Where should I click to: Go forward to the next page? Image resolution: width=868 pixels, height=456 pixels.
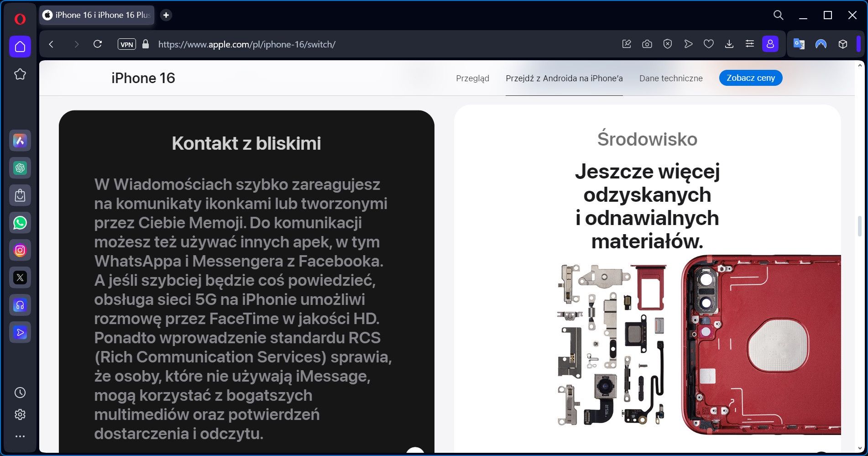[x=76, y=44]
